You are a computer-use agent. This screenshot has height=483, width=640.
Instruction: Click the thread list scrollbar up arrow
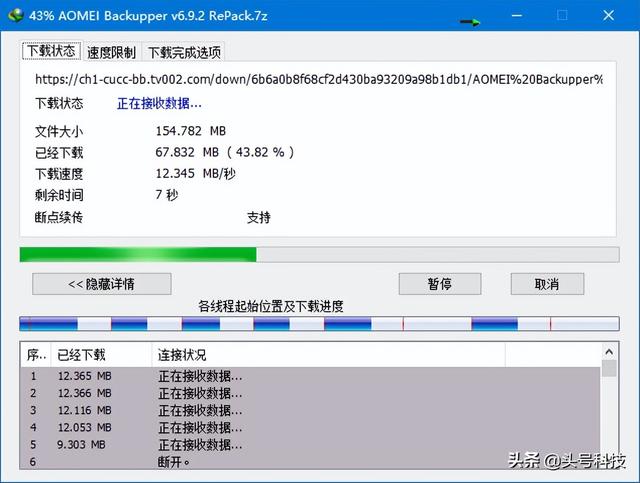coord(609,352)
